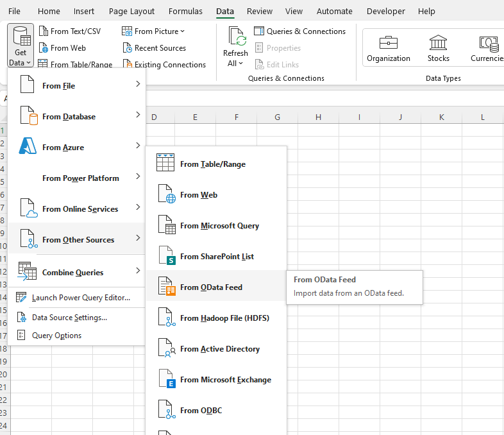Switch to the Page Layout tab
Image resolution: width=504 pixels, height=435 pixels.
pos(131,12)
